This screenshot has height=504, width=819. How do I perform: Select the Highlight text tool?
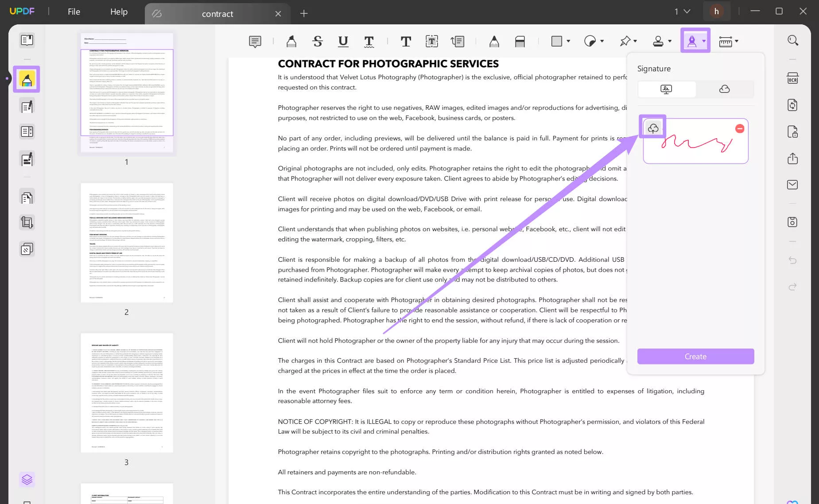click(x=291, y=42)
